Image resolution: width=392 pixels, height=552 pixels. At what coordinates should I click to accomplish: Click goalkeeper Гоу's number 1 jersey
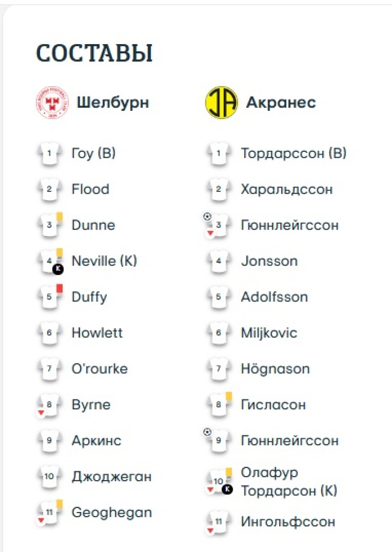pyautogui.click(x=49, y=153)
